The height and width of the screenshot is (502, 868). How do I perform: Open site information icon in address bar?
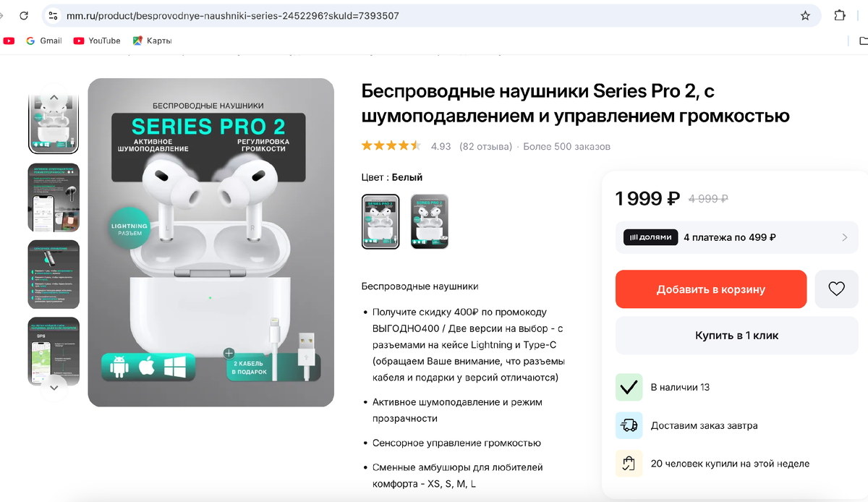53,15
